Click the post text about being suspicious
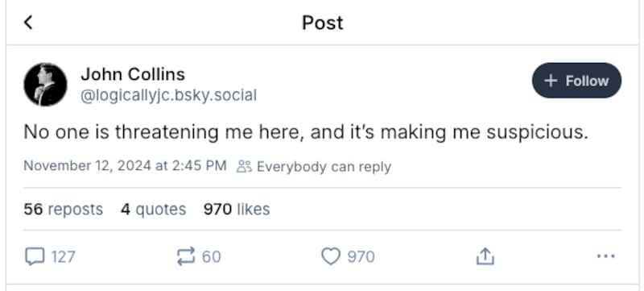This screenshot has height=291, width=644. tap(306, 133)
